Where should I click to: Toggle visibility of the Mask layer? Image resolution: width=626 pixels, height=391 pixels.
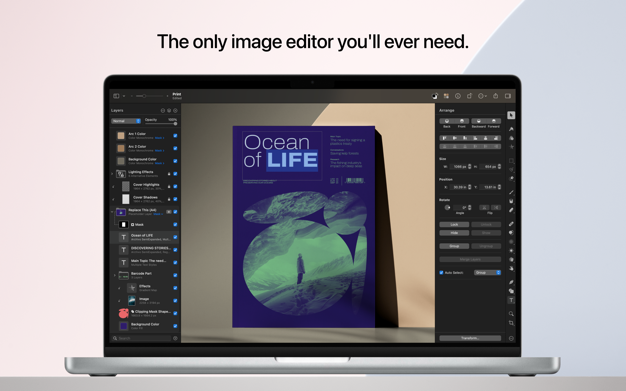click(x=175, y=224)
